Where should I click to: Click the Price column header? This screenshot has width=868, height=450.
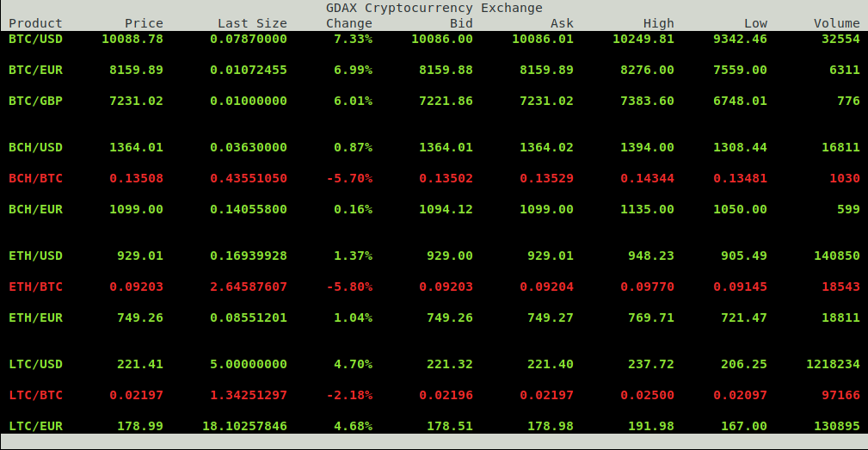(x=144, y=23)
